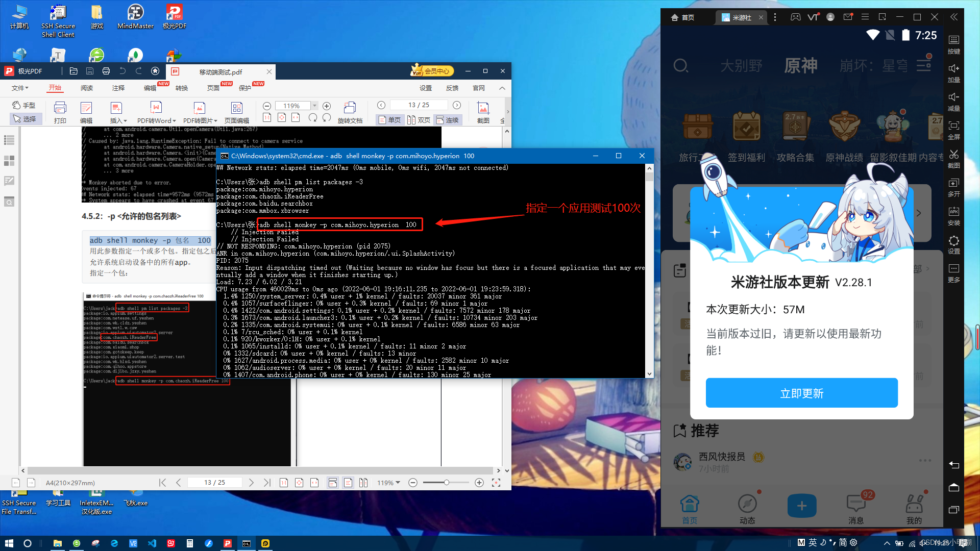Click the page number field showing 13 / 25
The image size is (980, 551).
click(419, 105)
